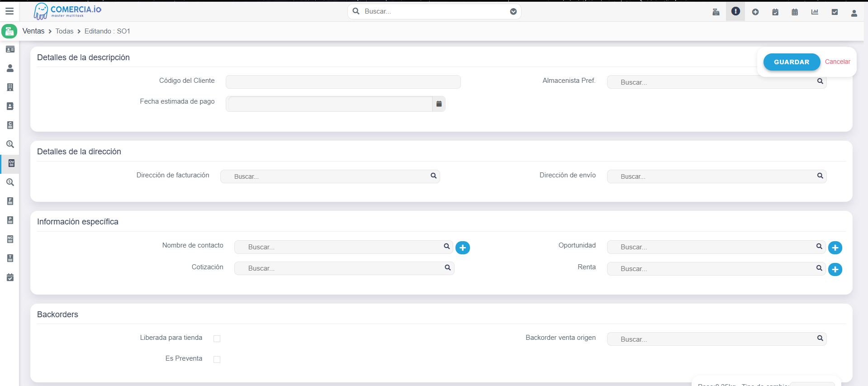
Task: Click the Dirección de facturación search field
Action: pos(330,176)
